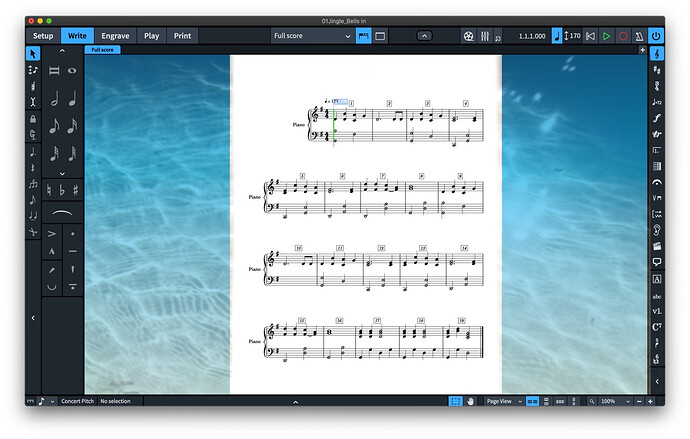The height and width of the screenshot is (439, 690).
Task: Toggle galley/page view icon in toolbar
Action: click(x=363, y=36)
